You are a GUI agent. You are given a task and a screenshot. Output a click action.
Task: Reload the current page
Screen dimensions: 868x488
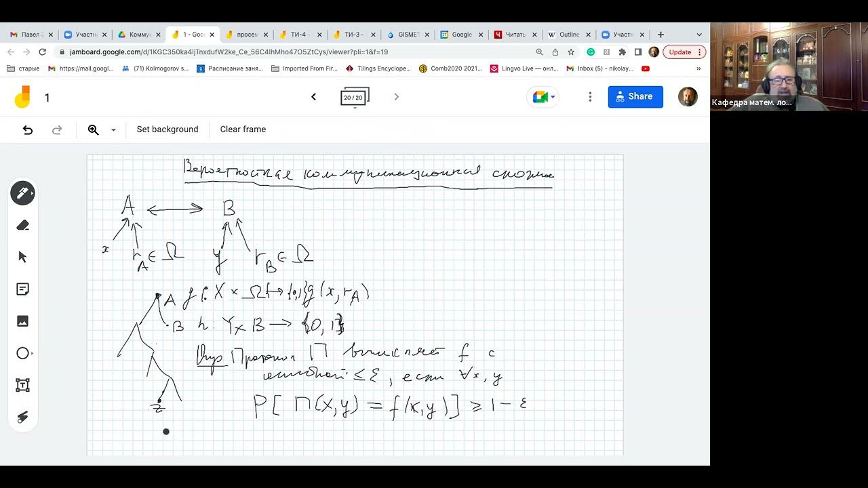(x=43, y=52)
